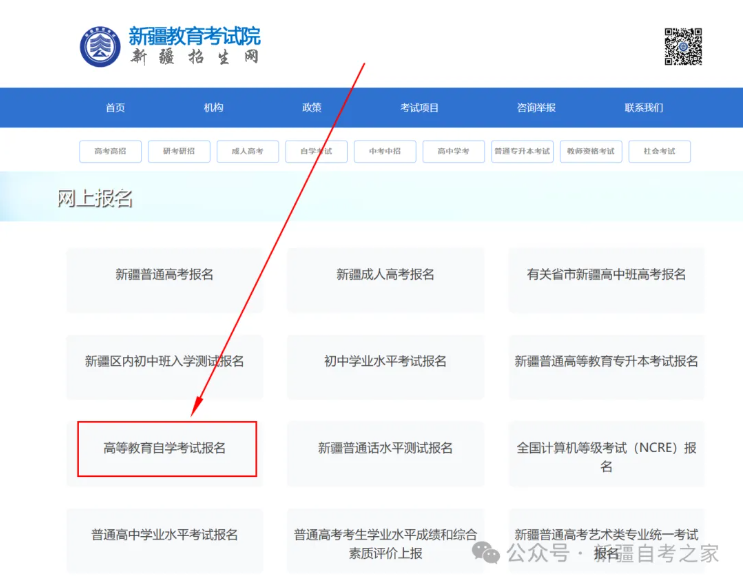Open 新疆普通话水平测试报名 card
Image resolution: width=750 pixels, height=584 pixels.
pos(386,453)
